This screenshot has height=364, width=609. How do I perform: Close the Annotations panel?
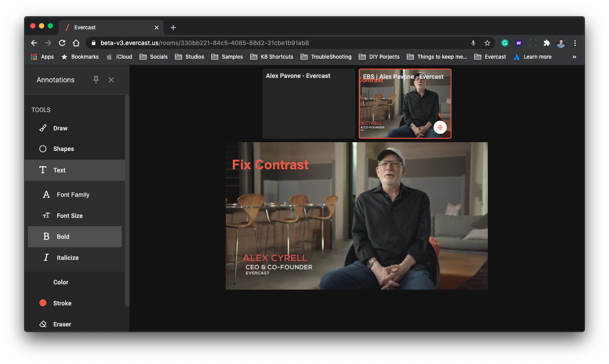point(112,80)
